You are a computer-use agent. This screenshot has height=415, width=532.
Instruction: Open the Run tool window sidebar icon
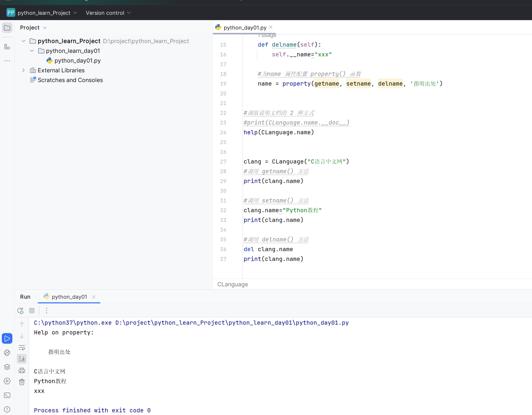pos(7,339)
